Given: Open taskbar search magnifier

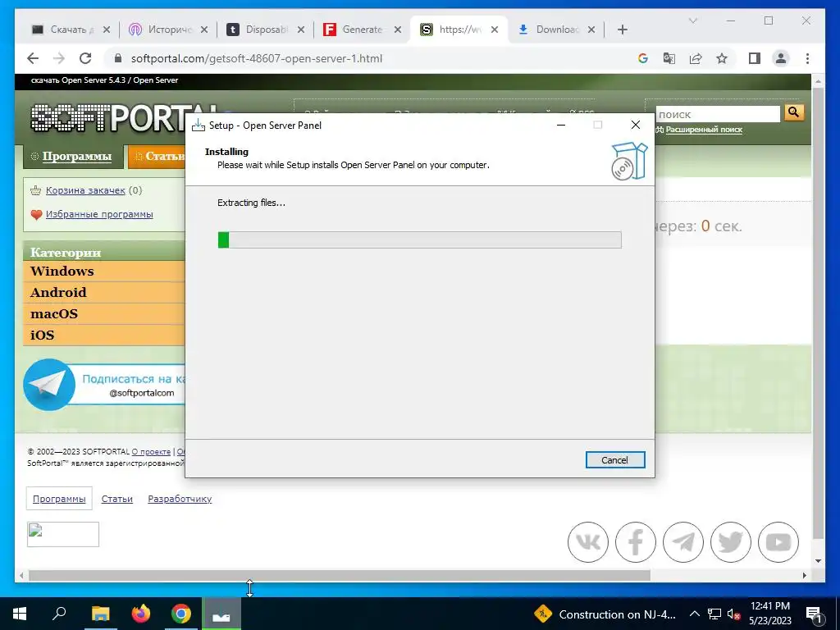Looking at the screenshot, I should click(x=59, y=614).
